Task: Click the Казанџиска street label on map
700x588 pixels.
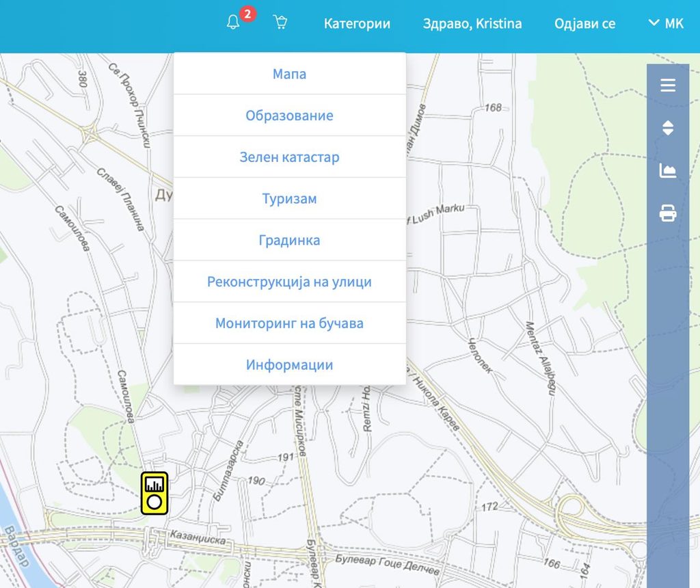Action: pyautogui.click(x=198, y=537)
